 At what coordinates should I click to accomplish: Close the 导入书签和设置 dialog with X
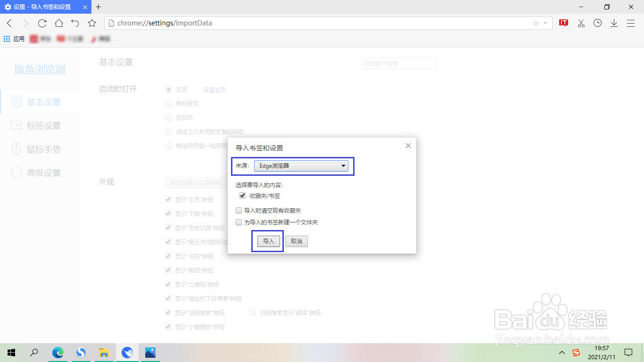coord(408,146)
